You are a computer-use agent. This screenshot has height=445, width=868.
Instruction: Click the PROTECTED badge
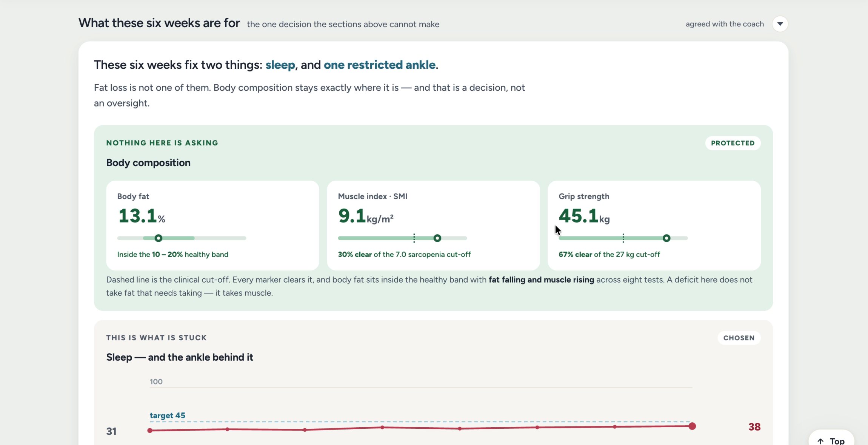(733, 143)
